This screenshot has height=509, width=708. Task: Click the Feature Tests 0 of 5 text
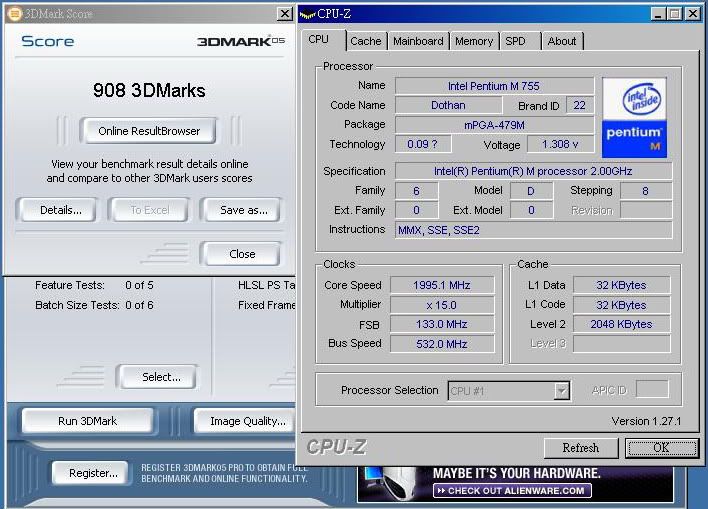94,285
